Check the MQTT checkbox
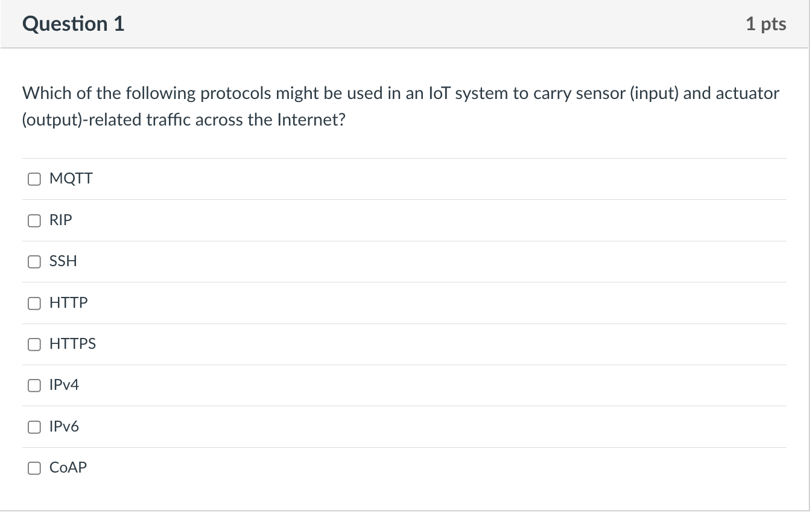This screenshot has width=812, height=513. pos(34,179)
